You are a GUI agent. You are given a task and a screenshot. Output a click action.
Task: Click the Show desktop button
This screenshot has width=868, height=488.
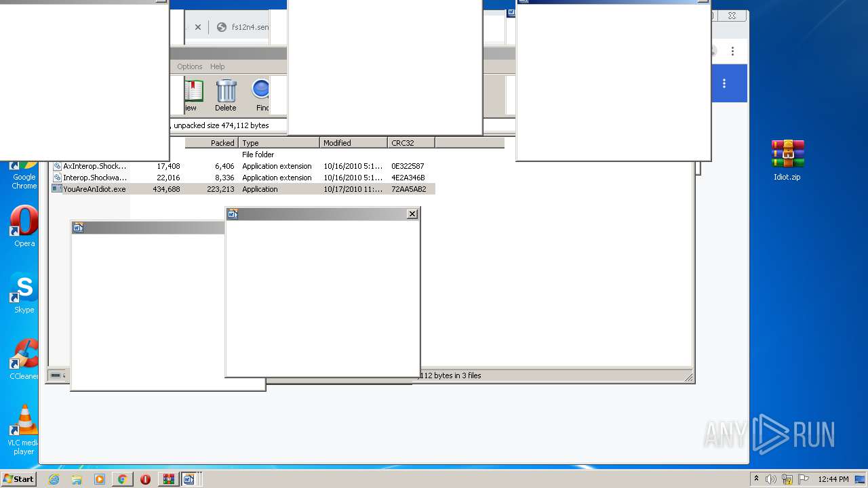(861, 479)
